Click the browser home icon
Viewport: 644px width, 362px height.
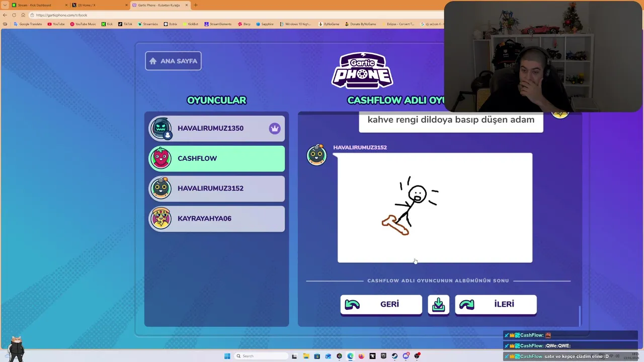pyautogui.click(x=23, y=15)
